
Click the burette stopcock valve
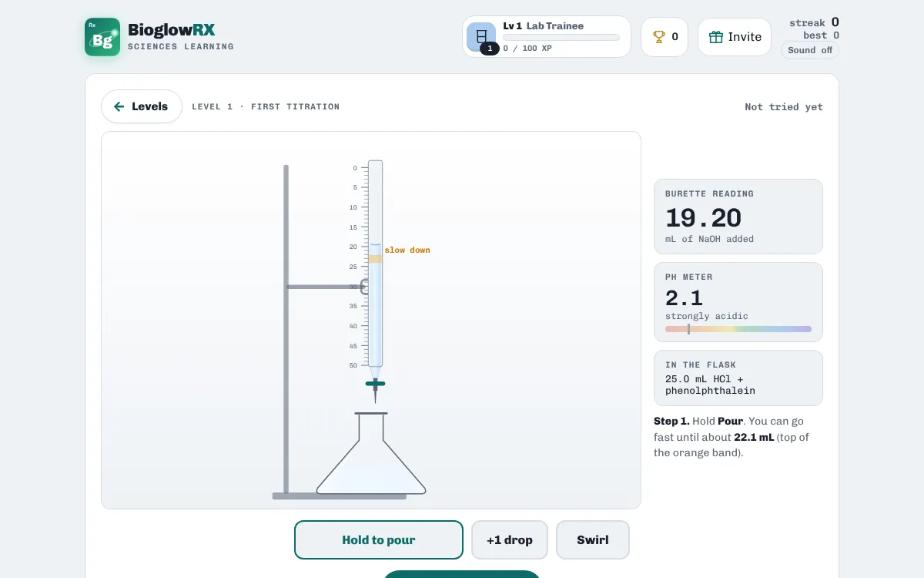click(375, 383)
